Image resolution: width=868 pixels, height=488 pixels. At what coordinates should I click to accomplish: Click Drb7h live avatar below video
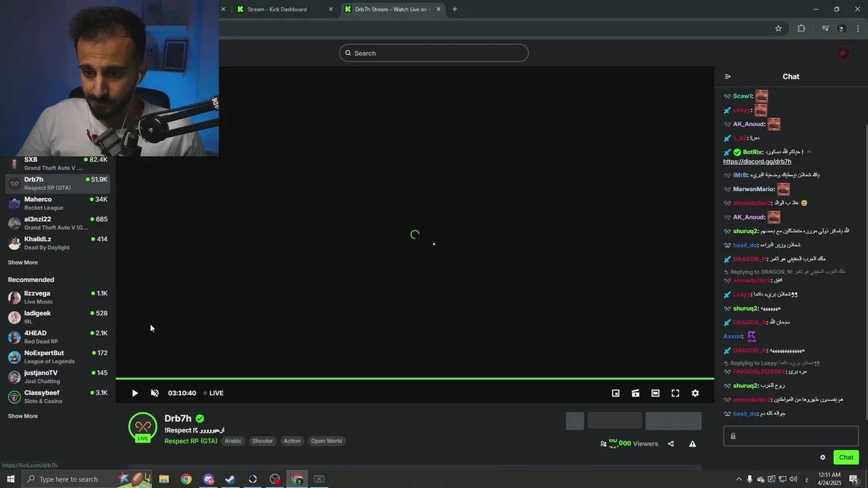(x=142, y=427)
